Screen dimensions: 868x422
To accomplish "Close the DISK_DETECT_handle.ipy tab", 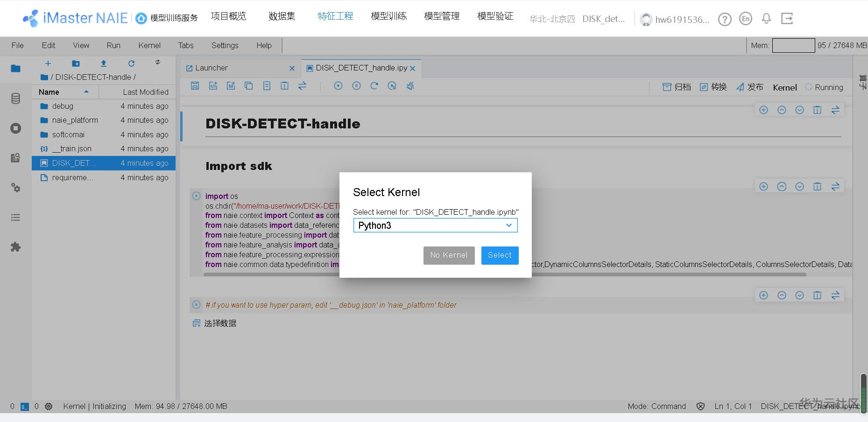I will (413, 68).
